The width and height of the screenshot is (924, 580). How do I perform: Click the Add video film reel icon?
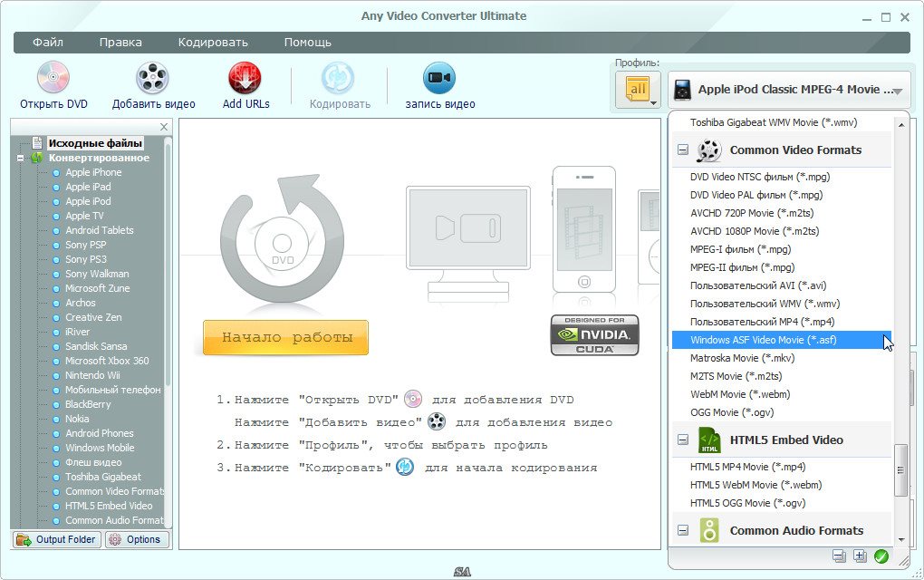pos(152,78)
